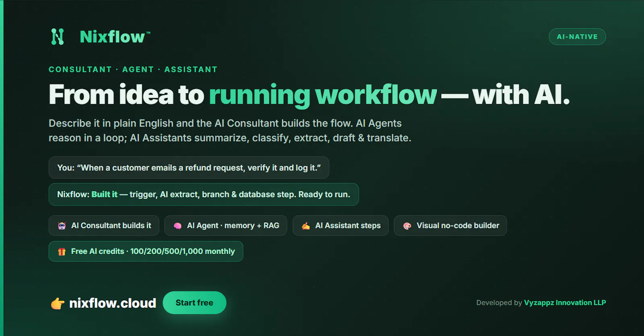Click the Nixflow 'Built it' reply bubble
This screenshot has height=336, width=644.
point(204,195)
